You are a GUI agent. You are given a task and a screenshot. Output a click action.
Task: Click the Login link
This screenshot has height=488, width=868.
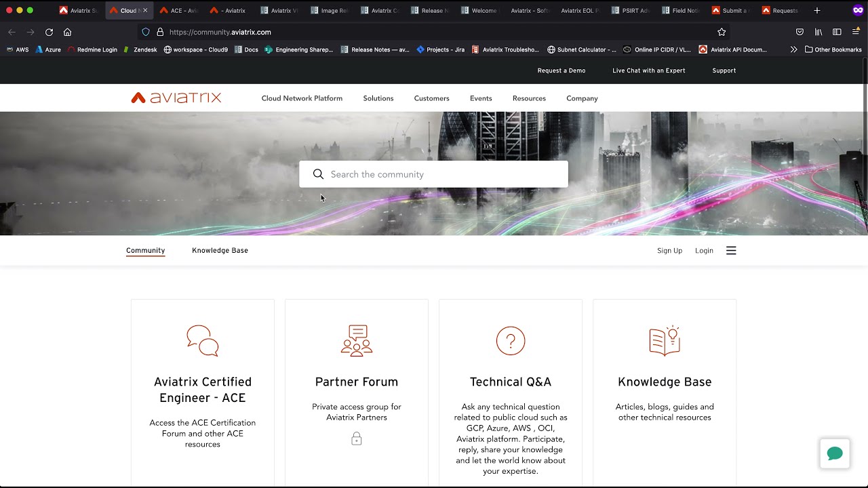(704, 251)
